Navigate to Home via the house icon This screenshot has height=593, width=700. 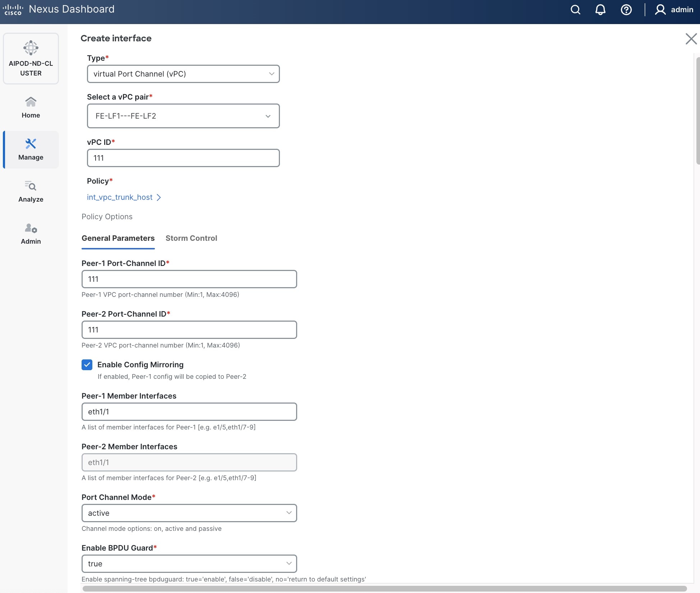pyautogui.click(x=31, y=107)
